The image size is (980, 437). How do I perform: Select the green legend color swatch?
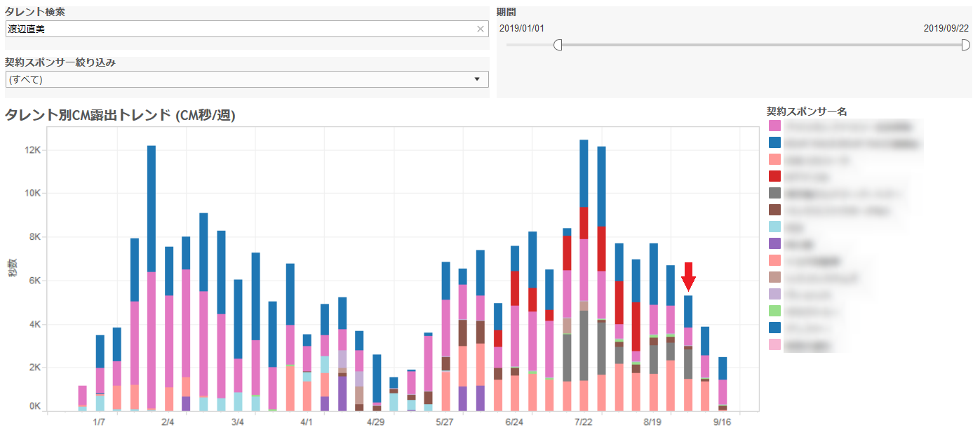click(774, 311)
